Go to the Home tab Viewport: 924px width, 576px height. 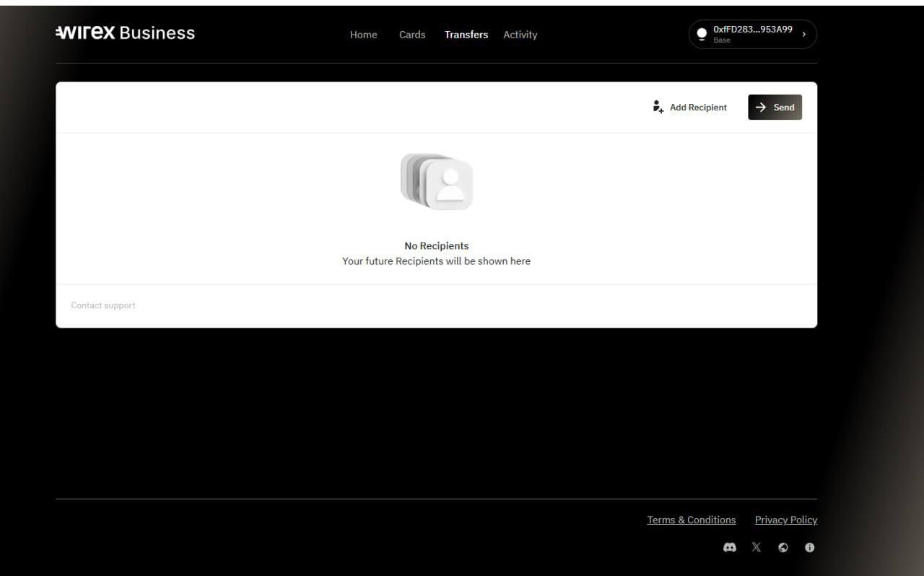click(363, 35)
